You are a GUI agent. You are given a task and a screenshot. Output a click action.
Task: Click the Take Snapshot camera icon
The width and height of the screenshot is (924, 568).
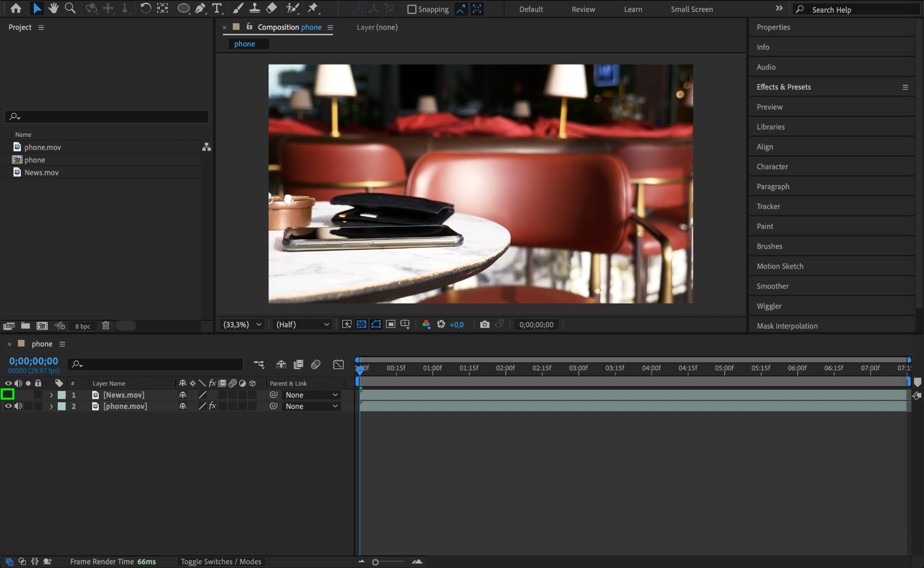[x=485, y=324]
